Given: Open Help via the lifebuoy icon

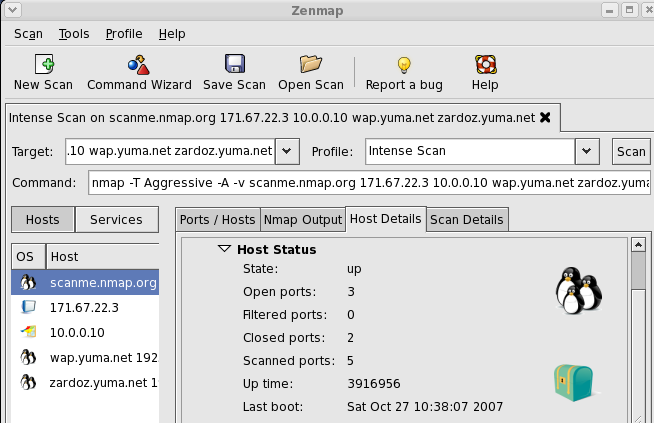Looking at the screenshot, I should [x=485, y=65].
